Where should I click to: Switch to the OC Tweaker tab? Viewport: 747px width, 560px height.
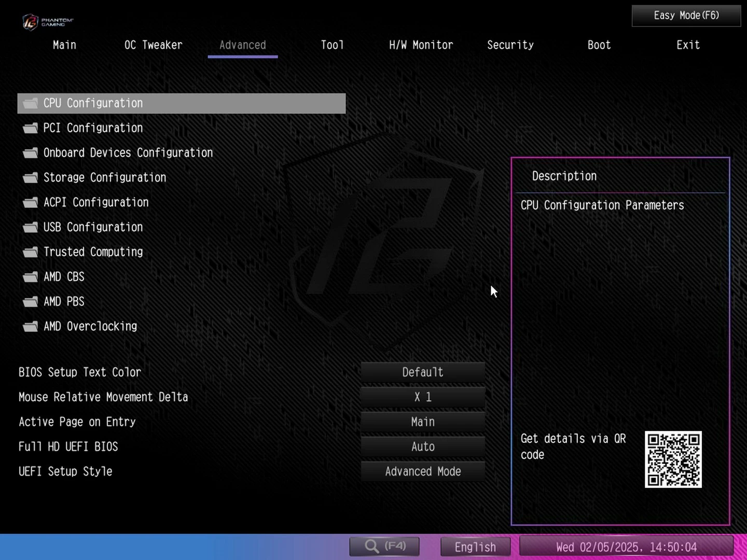[x=153, y=45]
